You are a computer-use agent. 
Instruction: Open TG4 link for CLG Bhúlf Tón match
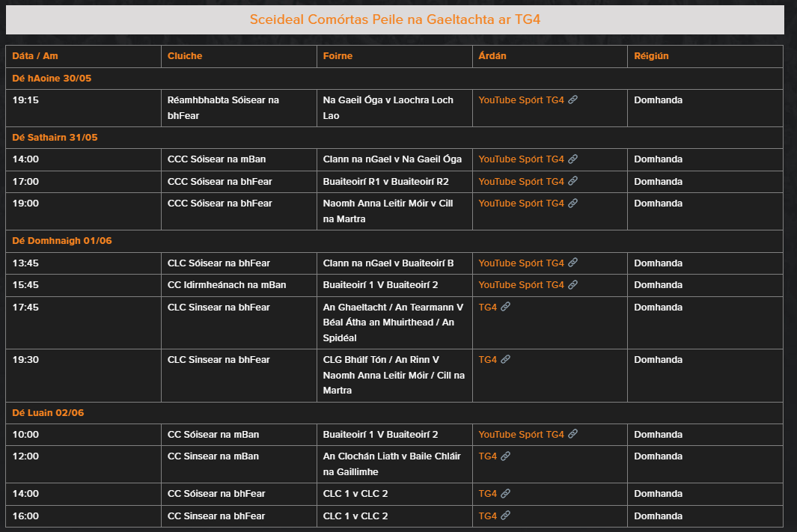coord(487,360)
